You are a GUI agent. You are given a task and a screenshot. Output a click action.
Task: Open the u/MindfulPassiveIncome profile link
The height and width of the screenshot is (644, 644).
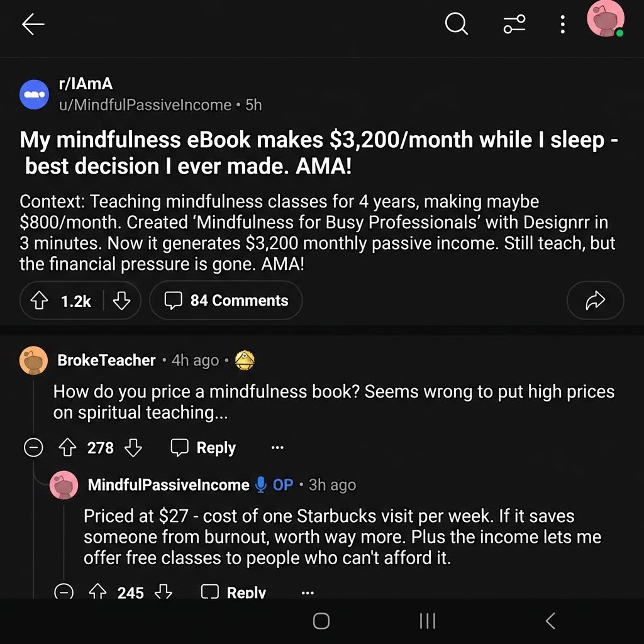145,105
